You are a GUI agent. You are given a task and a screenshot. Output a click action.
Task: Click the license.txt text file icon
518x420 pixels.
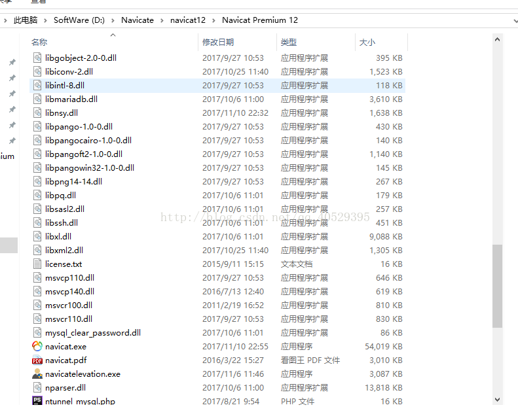click(37, 264)
